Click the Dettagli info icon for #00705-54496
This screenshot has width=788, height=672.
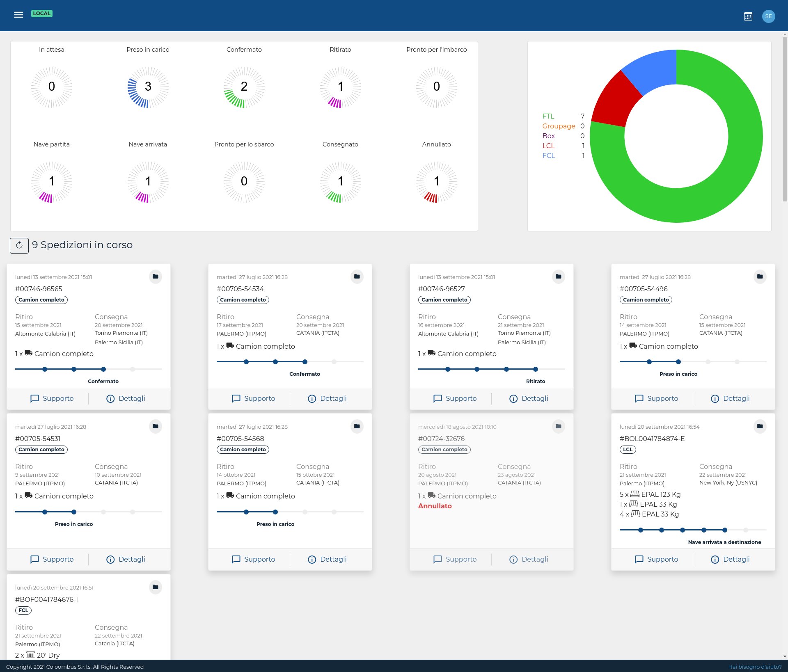click(x=715, y=398)
